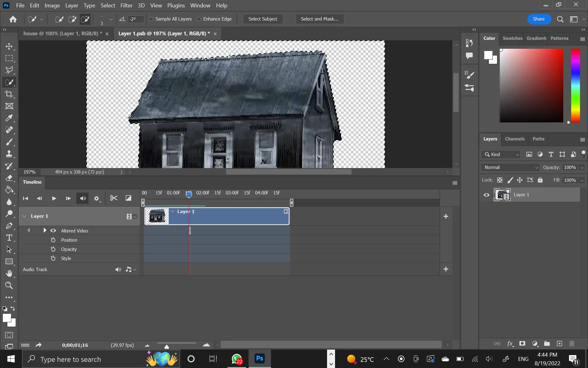Hide Layer 1 using eye icon
This screenshot has width=588, height=368.
[x=486, y=195]
